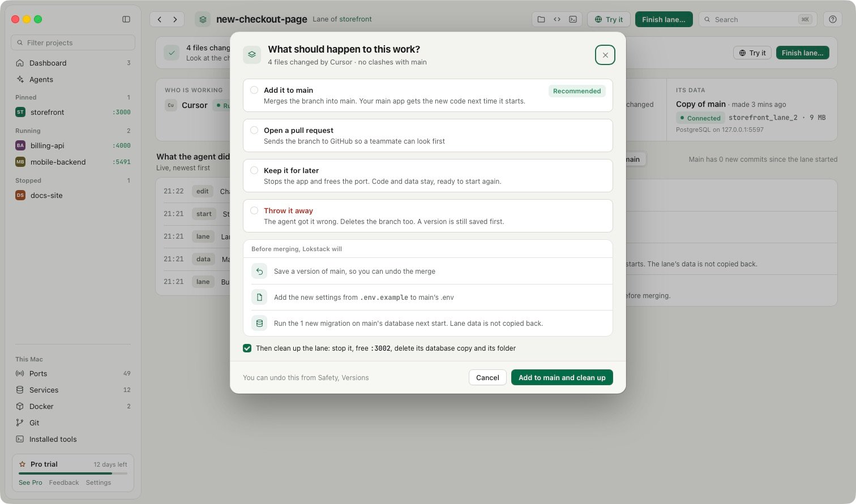Click Finish lane in the lane banner
The image size is (856, 504).
(x=802, y=53)
